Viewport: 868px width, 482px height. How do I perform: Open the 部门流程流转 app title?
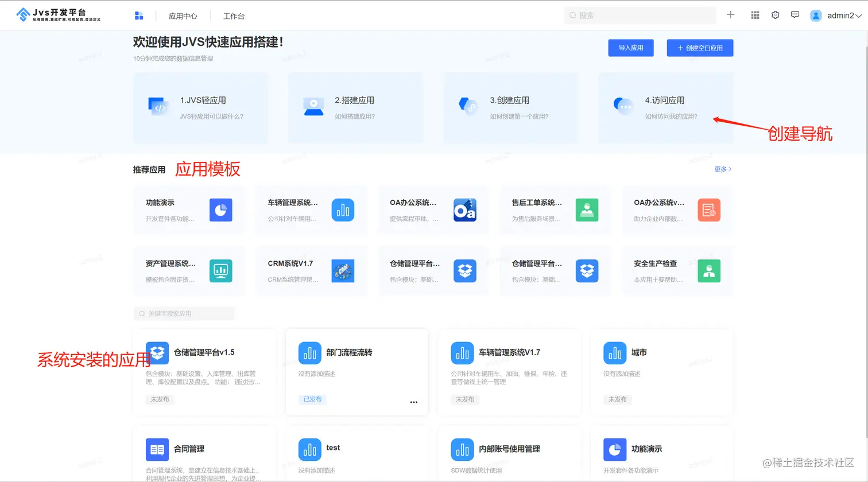[349, 352]
